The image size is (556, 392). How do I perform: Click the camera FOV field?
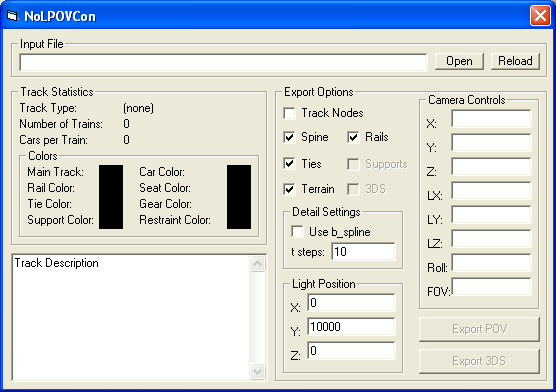(491, 287)
